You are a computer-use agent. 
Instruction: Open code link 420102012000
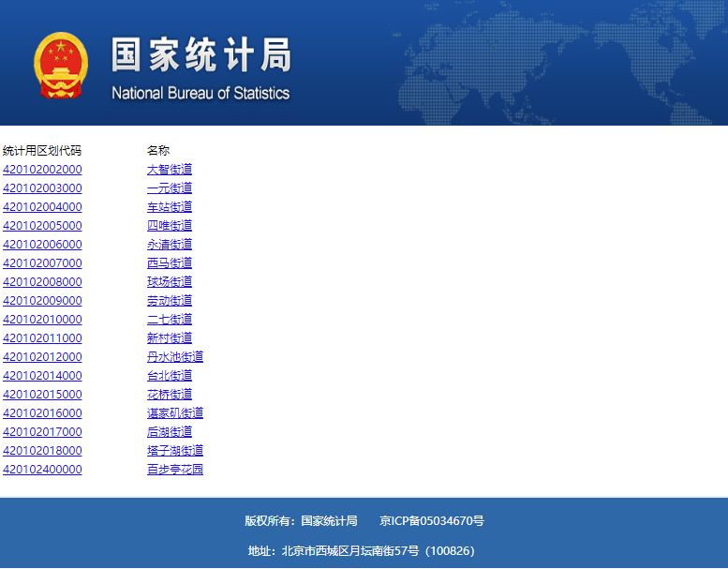pos(42,357)
